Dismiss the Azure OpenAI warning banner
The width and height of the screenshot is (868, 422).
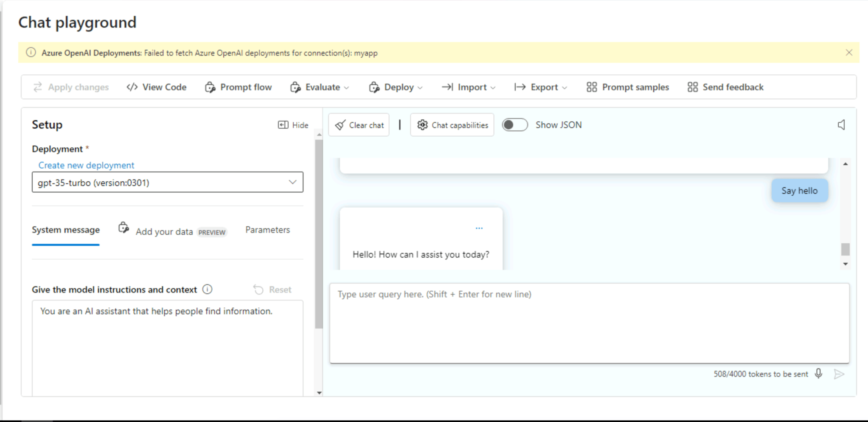[x=849, y=53]
